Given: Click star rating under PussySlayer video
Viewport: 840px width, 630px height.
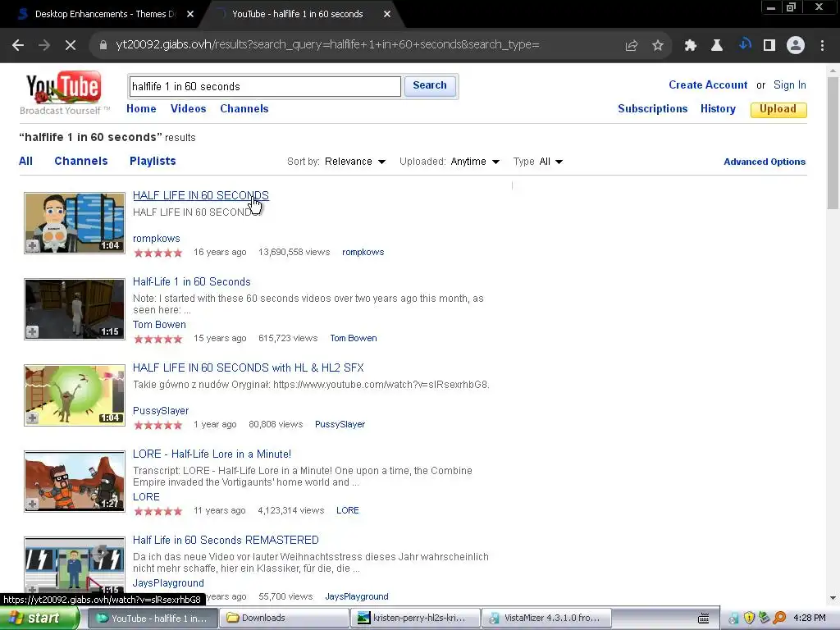Looking at the screenshot, I should tap(158, 425).
